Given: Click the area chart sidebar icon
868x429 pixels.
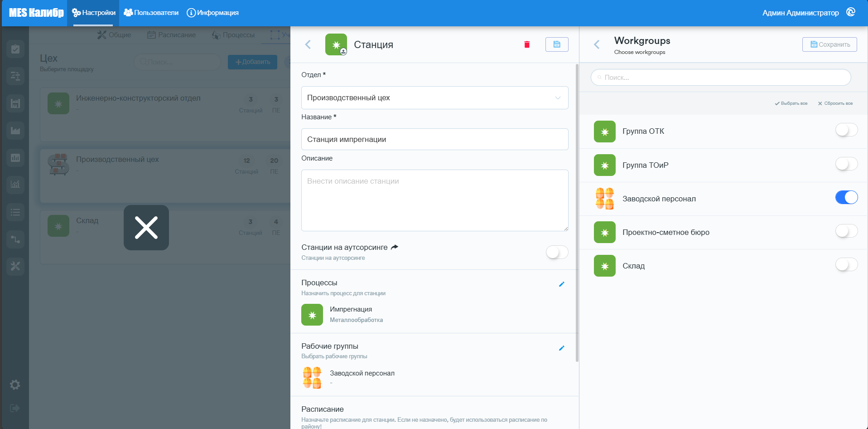Looking at the screenshot, I should [15, 131].
